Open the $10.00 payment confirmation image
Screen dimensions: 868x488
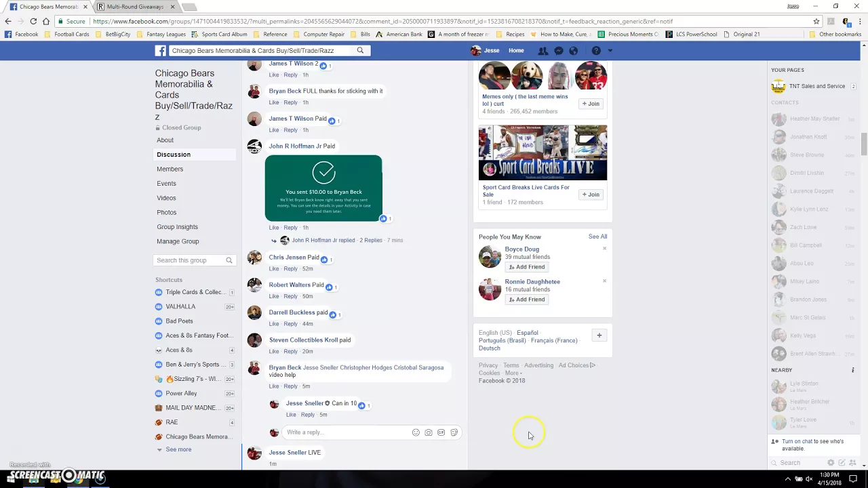[323, 188]
